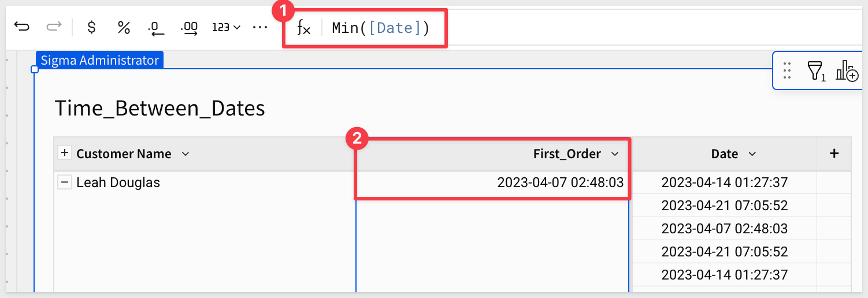This screenshot has width=868, height=298.
Task: Click the redo arrow icon
Action: (x=54, y=27)
